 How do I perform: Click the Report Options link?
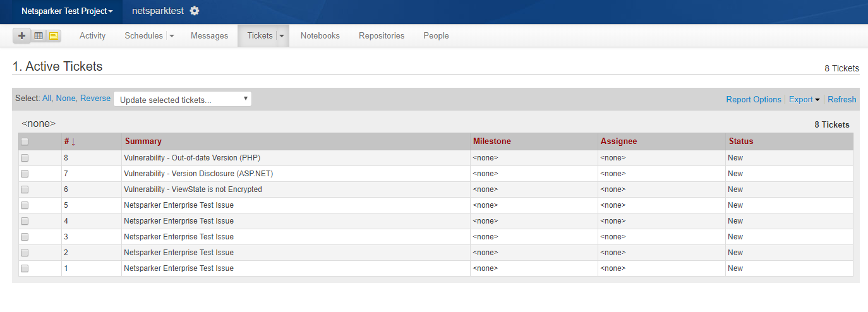[753, 99]
